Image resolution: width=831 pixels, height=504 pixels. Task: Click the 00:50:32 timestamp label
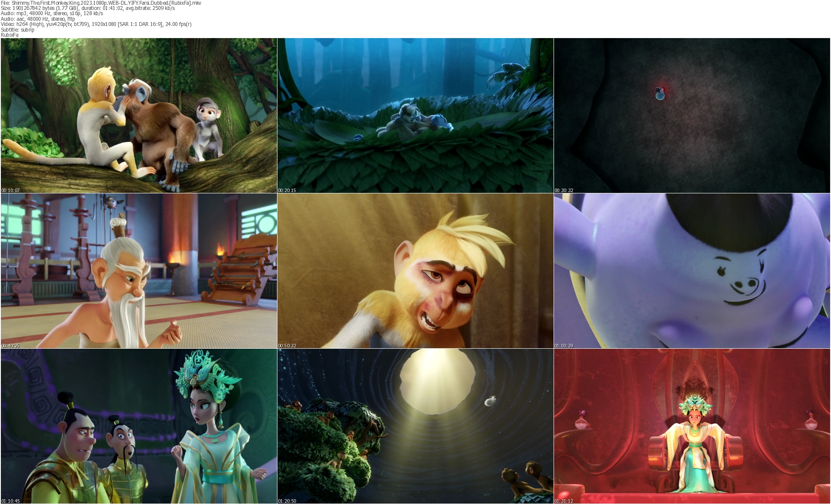click(x=287, y=346)
